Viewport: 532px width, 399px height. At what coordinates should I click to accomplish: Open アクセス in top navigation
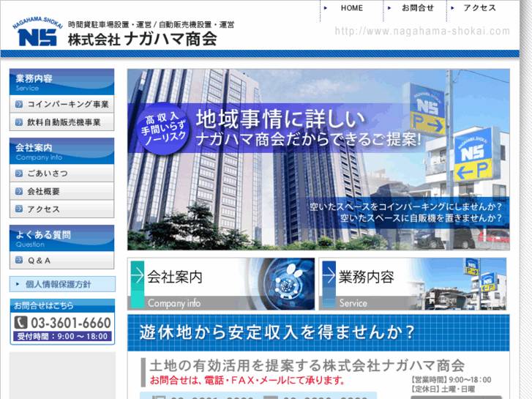click(480, 8)
